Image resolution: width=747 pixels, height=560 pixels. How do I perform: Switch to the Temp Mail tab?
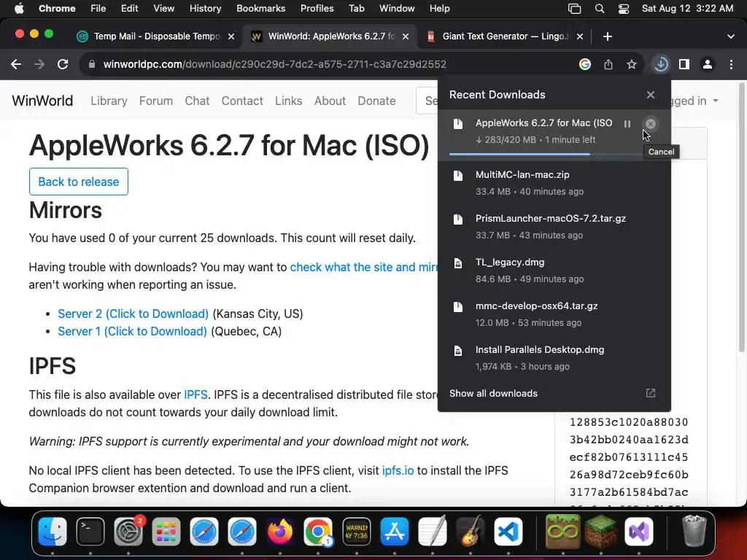(x=156, y=36)
